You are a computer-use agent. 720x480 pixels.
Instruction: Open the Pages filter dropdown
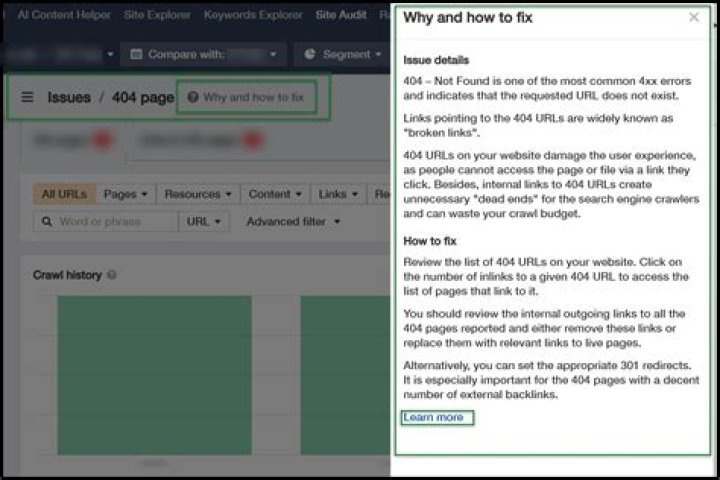125,194
